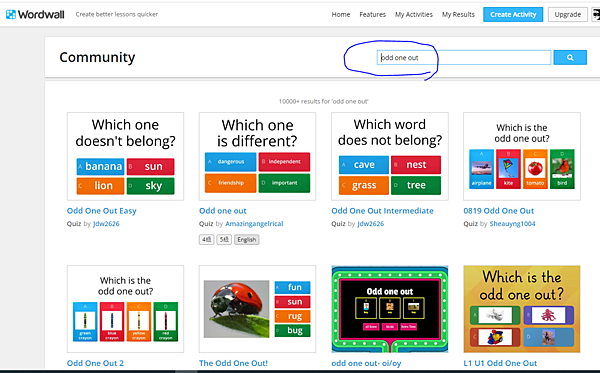Click the 'odd one out' search field
Screen dimensions: 600x373
464,57
